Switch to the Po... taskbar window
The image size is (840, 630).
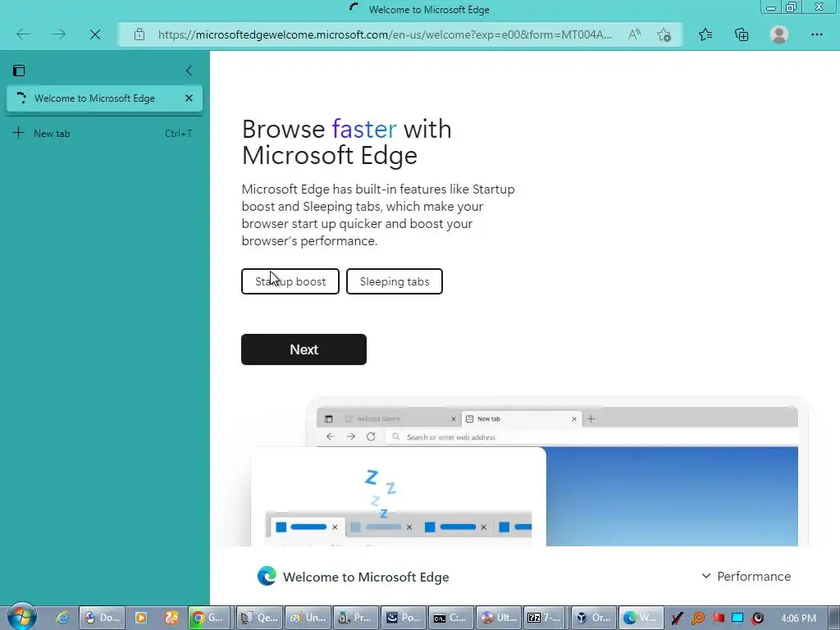pyautogui.click(x=404, y=618)
